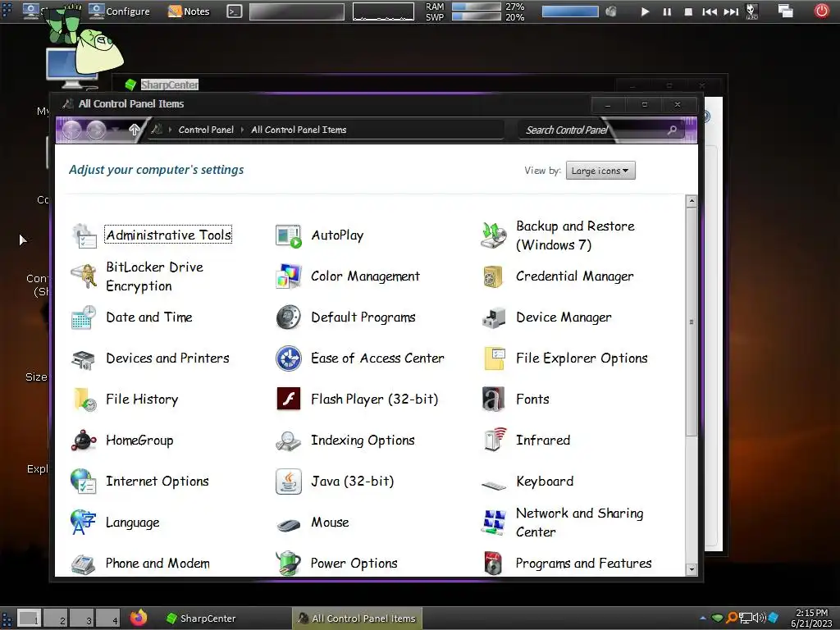Click show desktop windows icon in top bar
Viewport: 840px width, 630px height.
click(x=785, y=11)
